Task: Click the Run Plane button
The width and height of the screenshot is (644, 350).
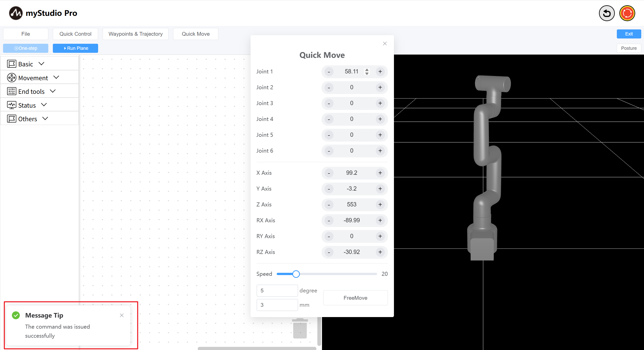Action: coord(75,48)
